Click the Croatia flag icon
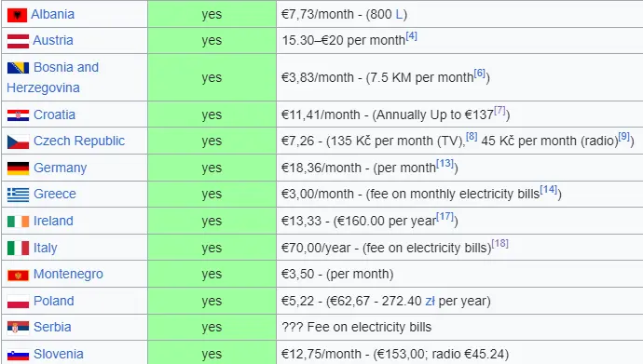This screenshot has width=643, height=364. tap(18, 115)
